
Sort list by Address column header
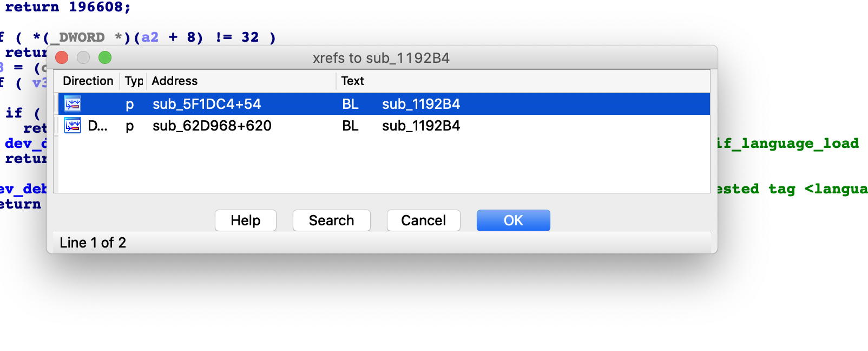pyautogui.click(x=242, y=81)
